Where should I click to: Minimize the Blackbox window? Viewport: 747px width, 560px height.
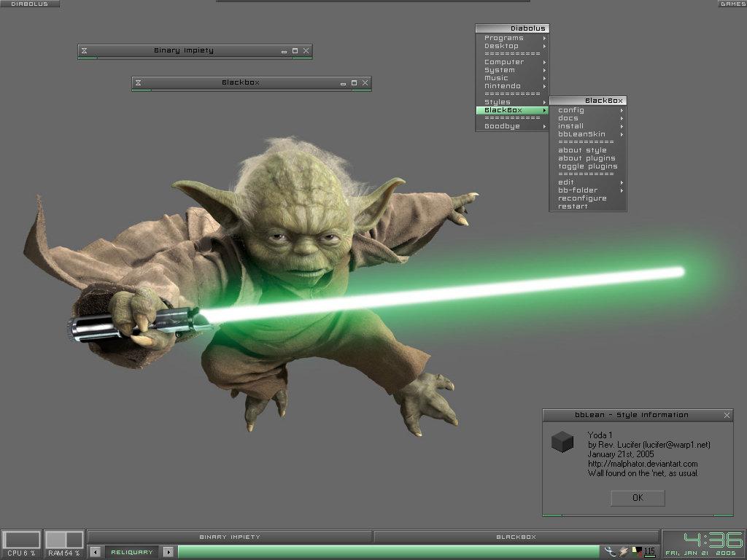click(343, 83)
